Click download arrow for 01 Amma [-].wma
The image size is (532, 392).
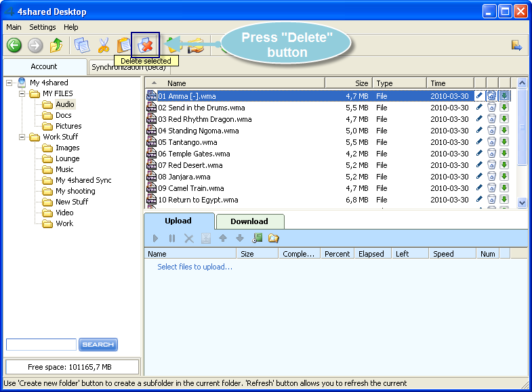point(504,96)
